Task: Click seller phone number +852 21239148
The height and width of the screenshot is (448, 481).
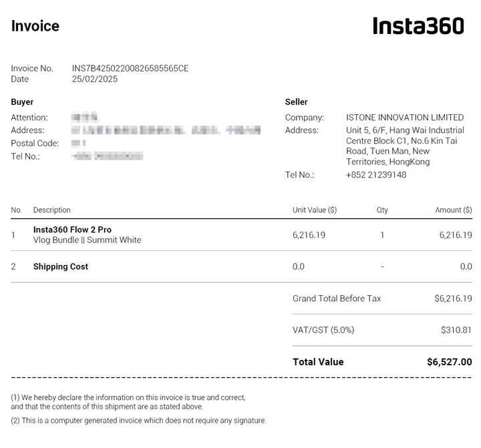Action: click(x=376, y=175)
